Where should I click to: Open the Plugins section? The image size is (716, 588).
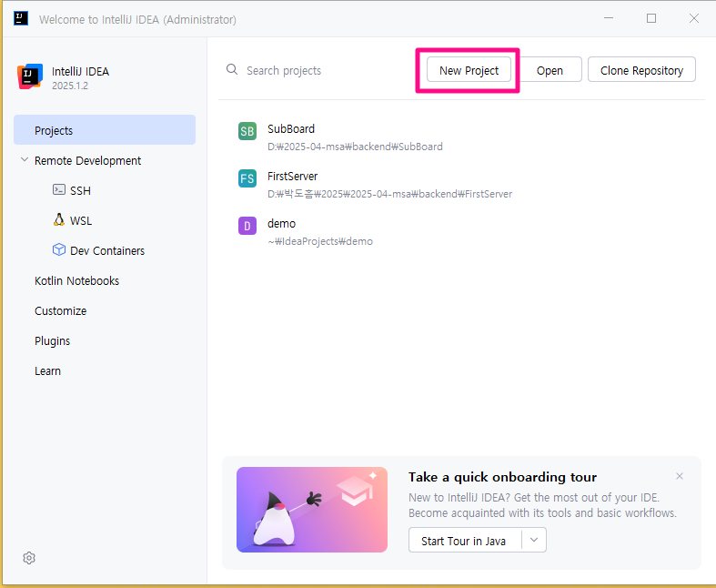(52, 341)
